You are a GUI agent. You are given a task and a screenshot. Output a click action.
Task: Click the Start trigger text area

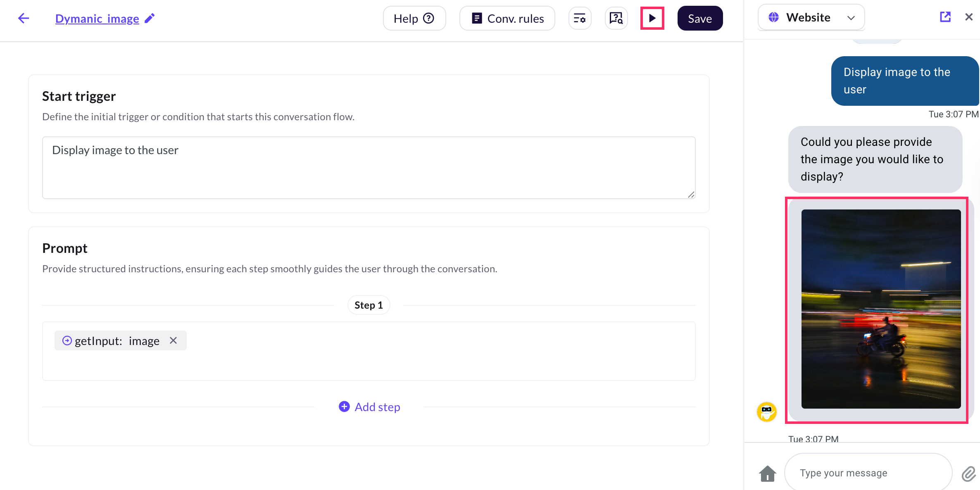pos(369,167)
